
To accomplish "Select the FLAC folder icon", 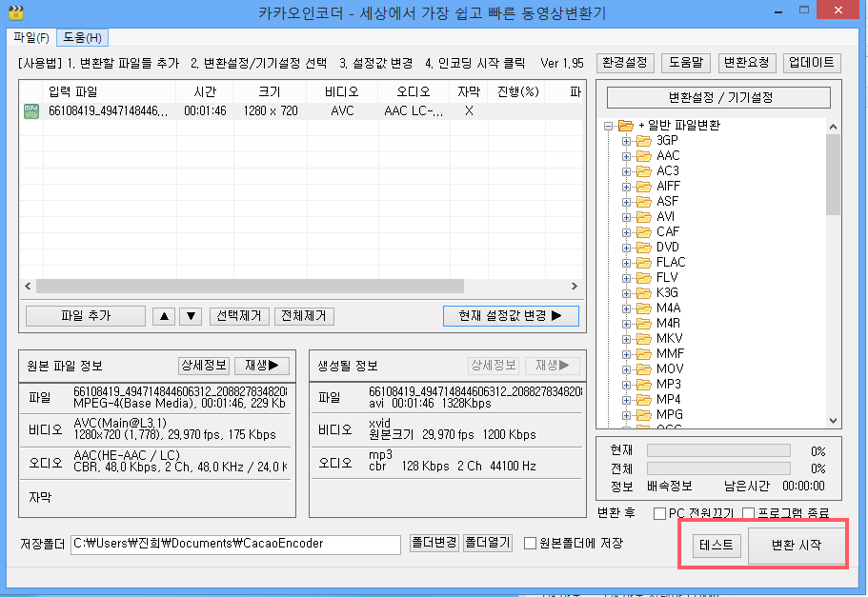I will point(643,262).
